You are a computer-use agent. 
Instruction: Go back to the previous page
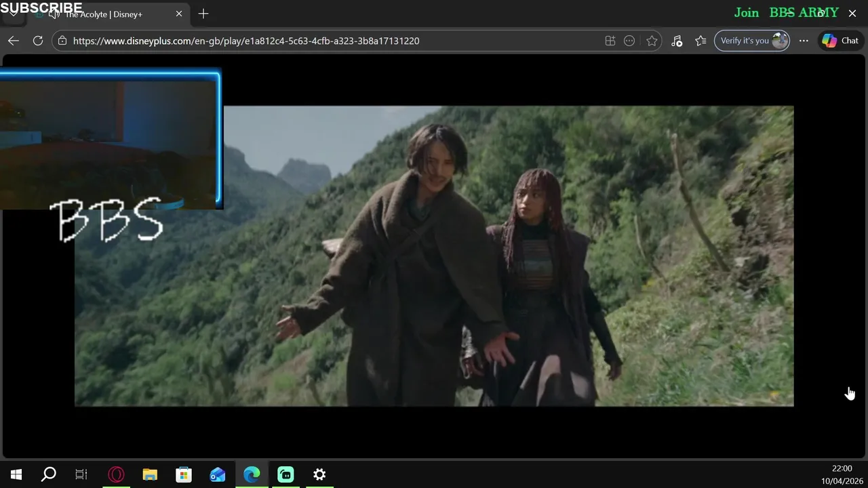point(14,41)
